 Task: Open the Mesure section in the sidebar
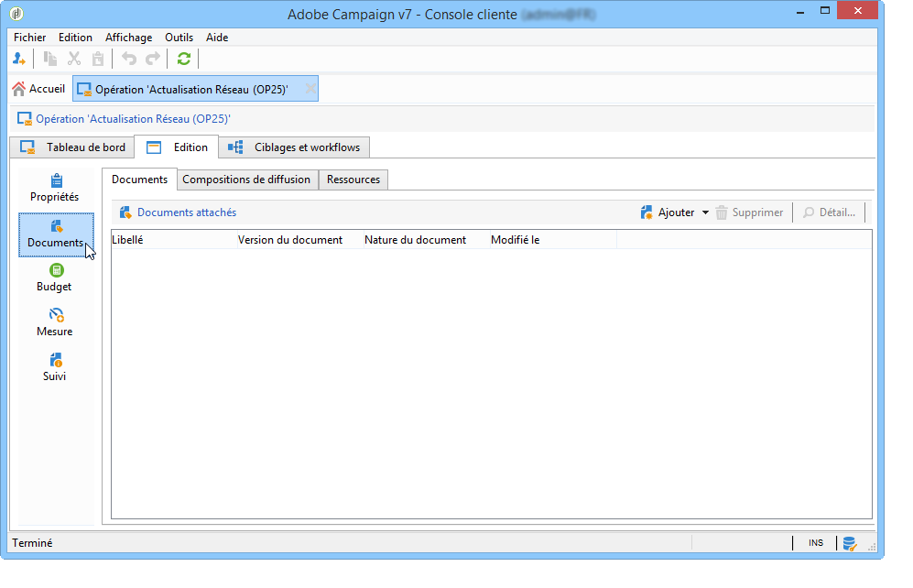click(x=55, y=322)
